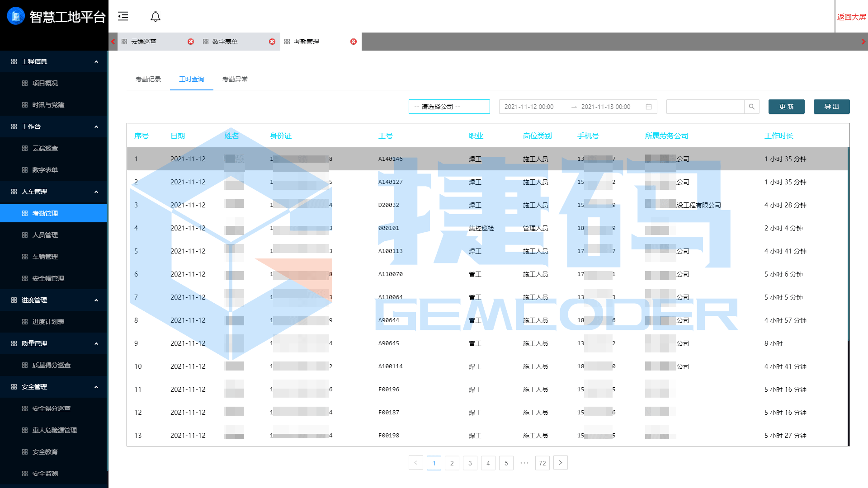Click the 智慧工地平台 logo icon

click(15, 16)
